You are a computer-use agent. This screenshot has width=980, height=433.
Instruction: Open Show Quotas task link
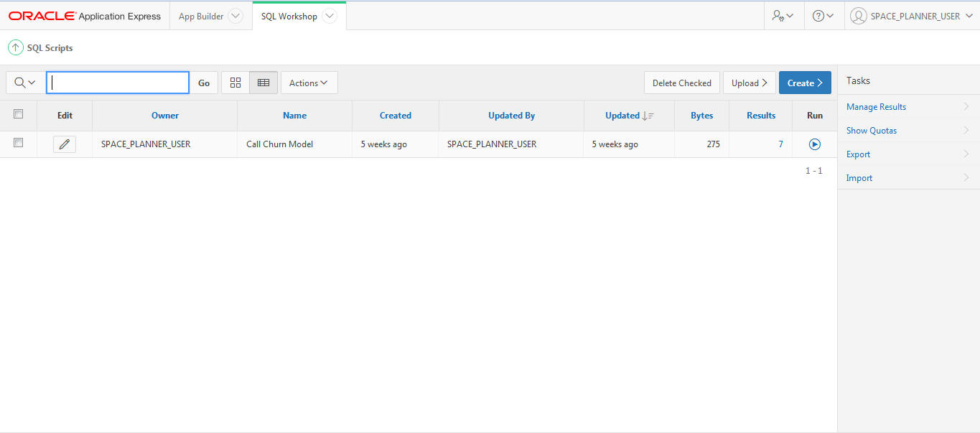pyautogui.click(x=872, y=131)
